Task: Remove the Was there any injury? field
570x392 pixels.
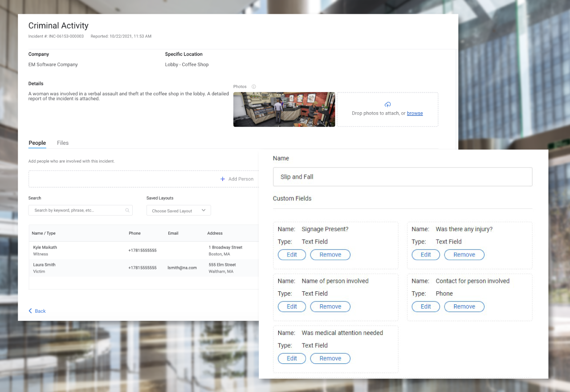Action: click(x=464, y=255)
